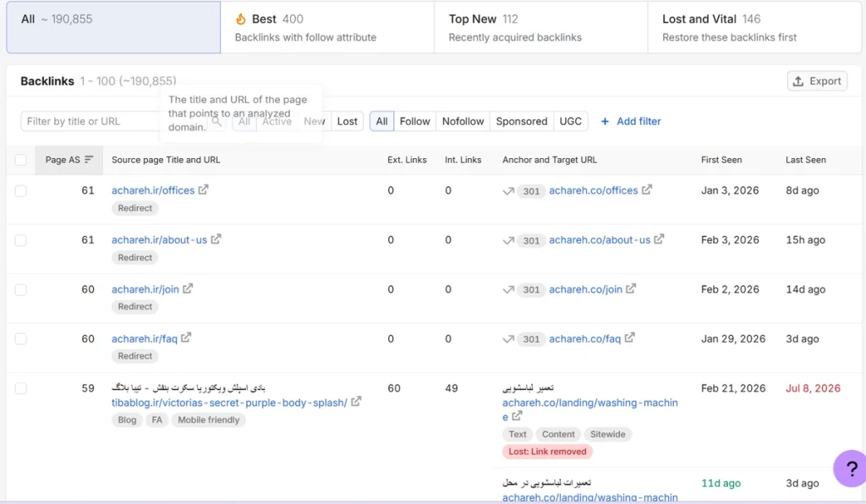Click the Export button
866x504 pixels.
pos(817,81)
